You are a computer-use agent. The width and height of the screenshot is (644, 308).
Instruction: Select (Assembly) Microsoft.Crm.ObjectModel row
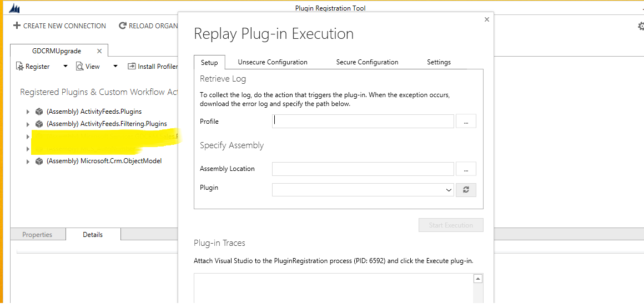click(104, 161)
